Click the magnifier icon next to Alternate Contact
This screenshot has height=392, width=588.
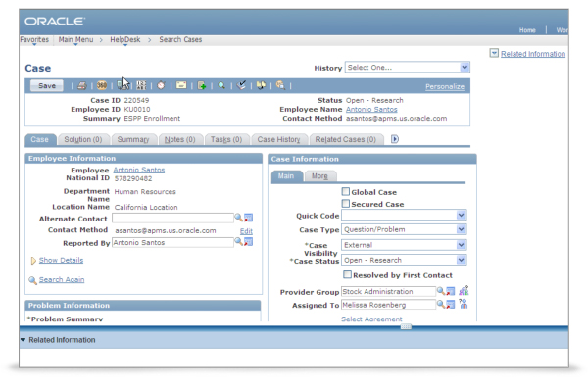tap(238, 217)
